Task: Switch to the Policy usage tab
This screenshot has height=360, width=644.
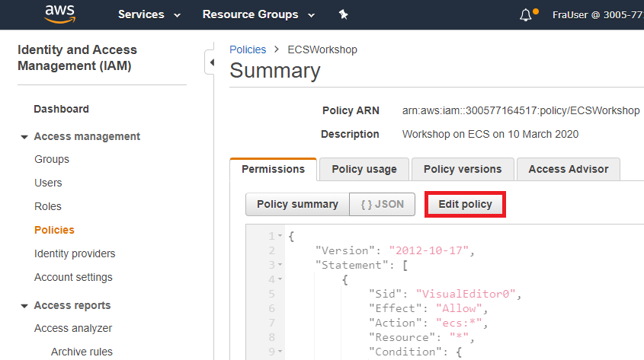Action: coord(364,169)
